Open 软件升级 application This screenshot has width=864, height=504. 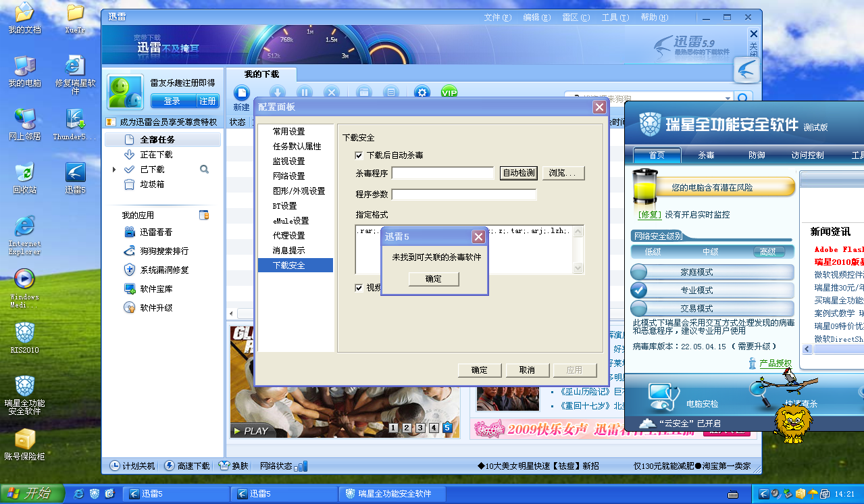pyautogui.click(x=149, y=308)
